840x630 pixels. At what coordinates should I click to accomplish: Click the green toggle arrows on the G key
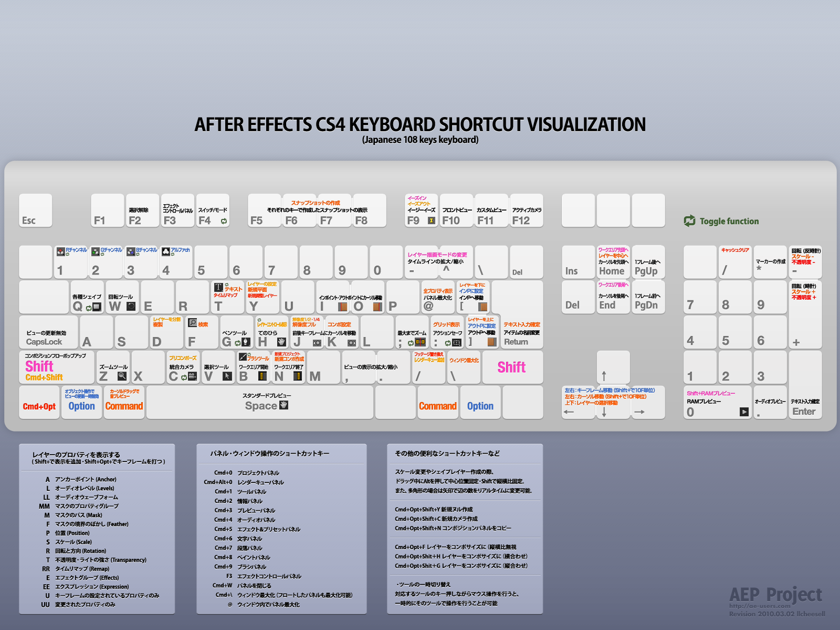[238, 343]
